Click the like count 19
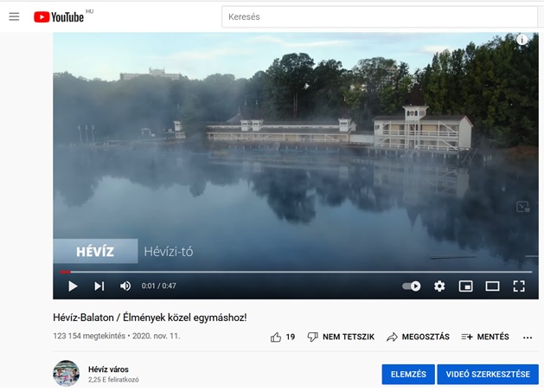 point(291,337)
